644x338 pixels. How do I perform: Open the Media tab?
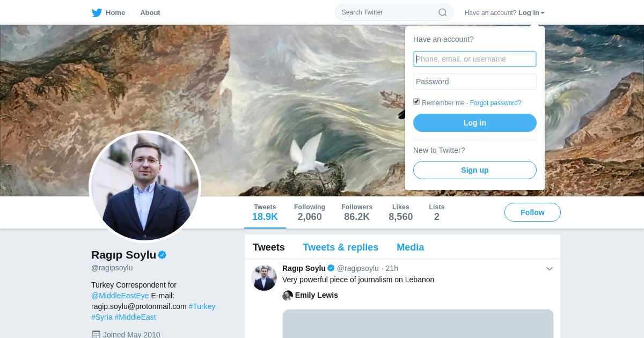click(x=411, y=247)
